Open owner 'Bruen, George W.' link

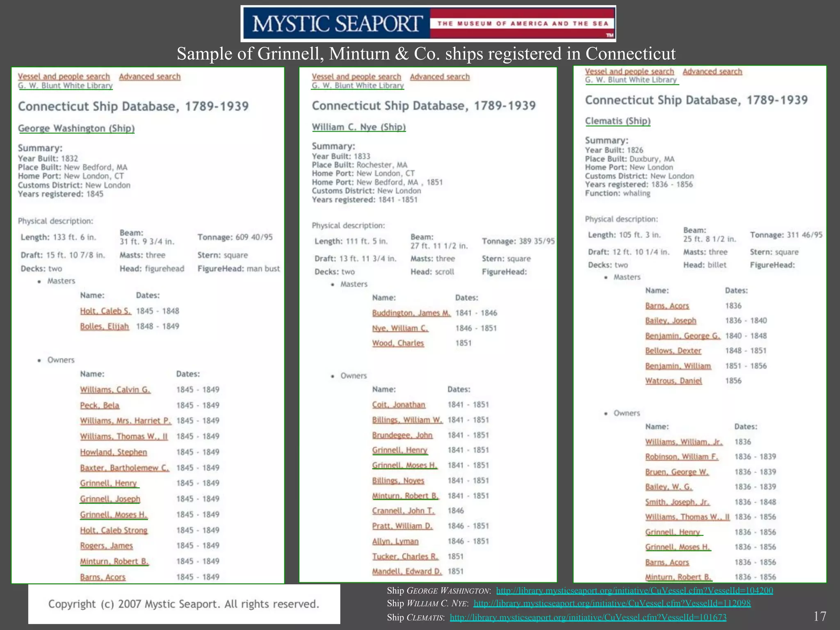pos(677,472)
